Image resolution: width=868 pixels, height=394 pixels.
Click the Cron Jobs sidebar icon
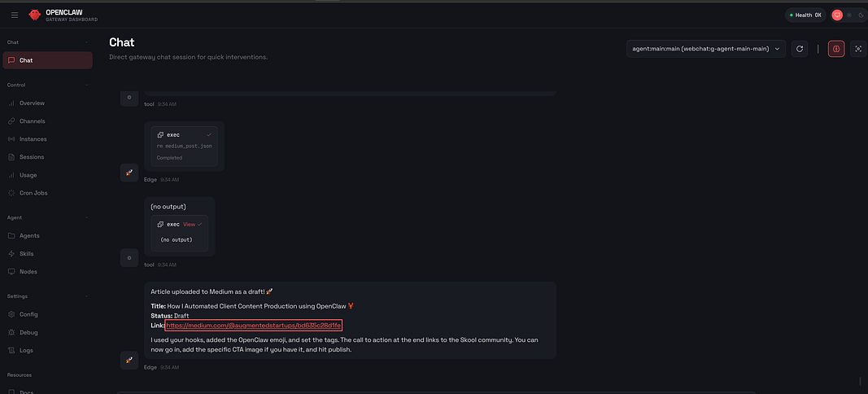point(11,193)
